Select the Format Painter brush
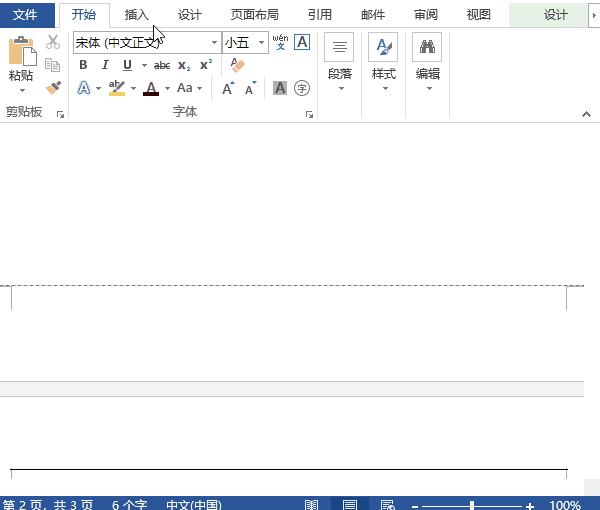This screenshot has height=510, width=600. point(53,88)
